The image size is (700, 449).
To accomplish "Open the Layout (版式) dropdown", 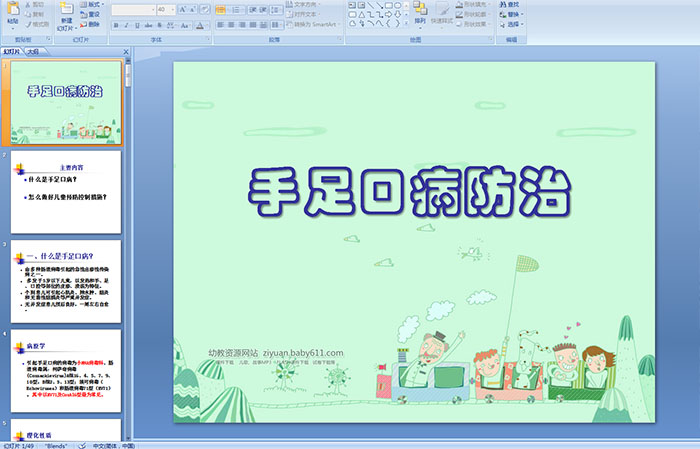I will 92,4.
